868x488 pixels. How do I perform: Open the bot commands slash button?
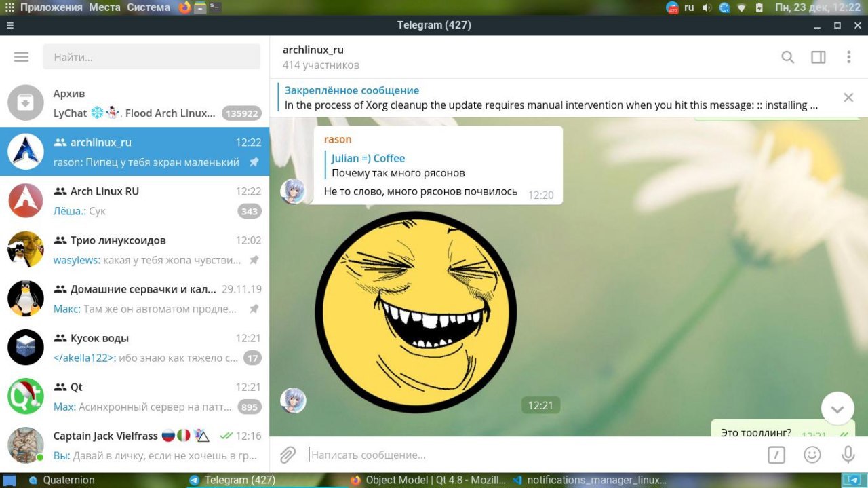pos(776,455)
